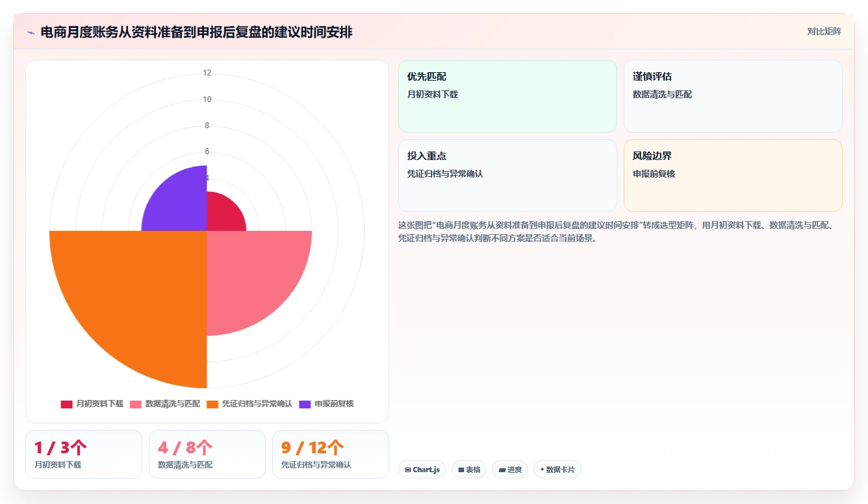
Task: Click the 1 / 3个 stat value
Action: click(60, 447)
